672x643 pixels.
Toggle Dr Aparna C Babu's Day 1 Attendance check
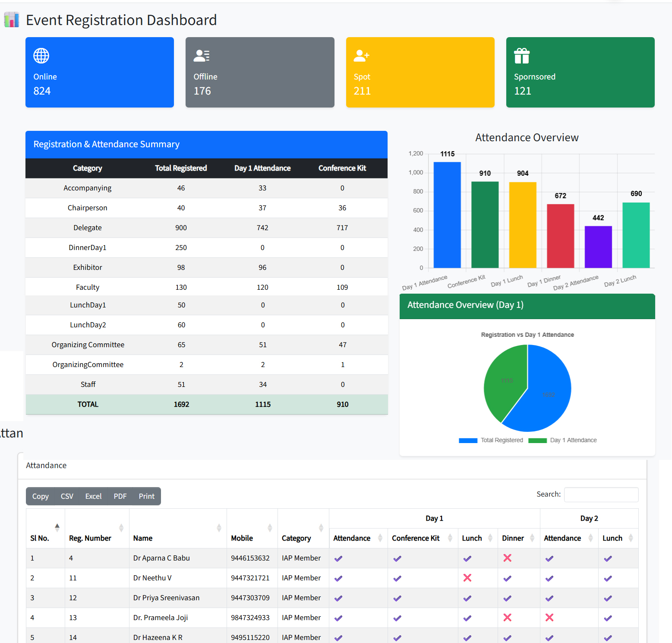(338, 558)
